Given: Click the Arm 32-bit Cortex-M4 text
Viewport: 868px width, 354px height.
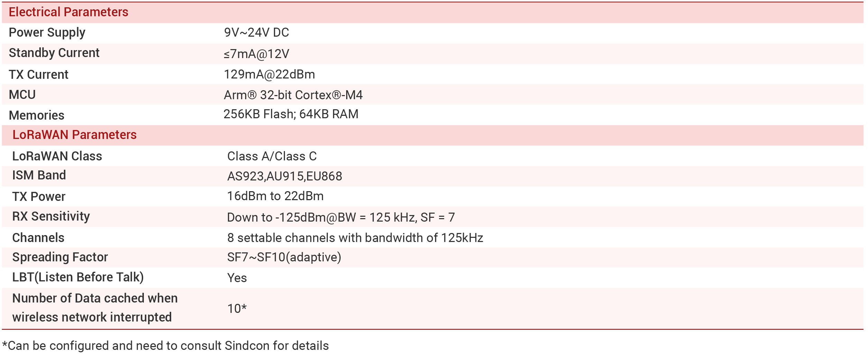Looking at the screenshot, I should [293, 95].
